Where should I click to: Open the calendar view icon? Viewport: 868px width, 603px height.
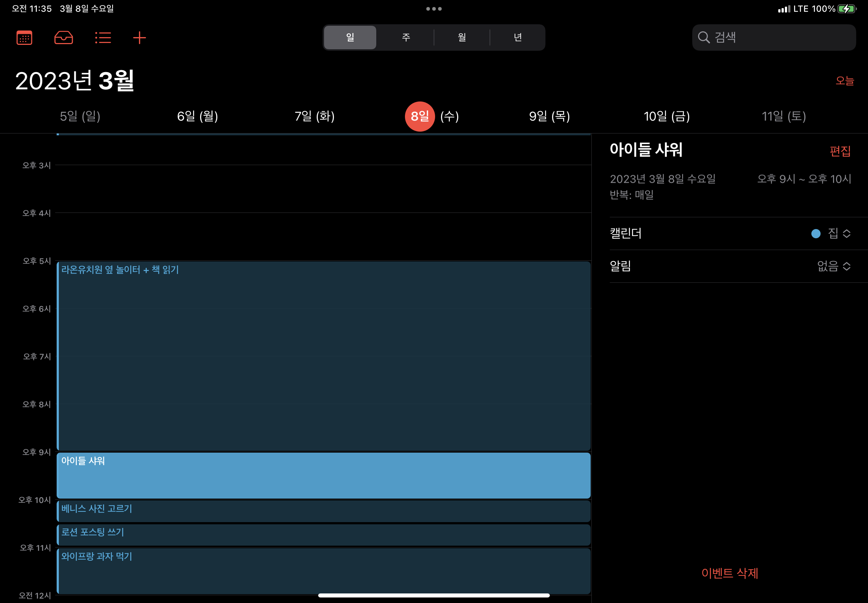point(25,38)
